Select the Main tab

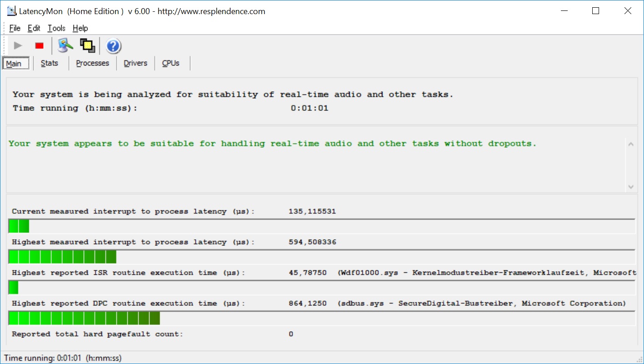tap(15, 63)
